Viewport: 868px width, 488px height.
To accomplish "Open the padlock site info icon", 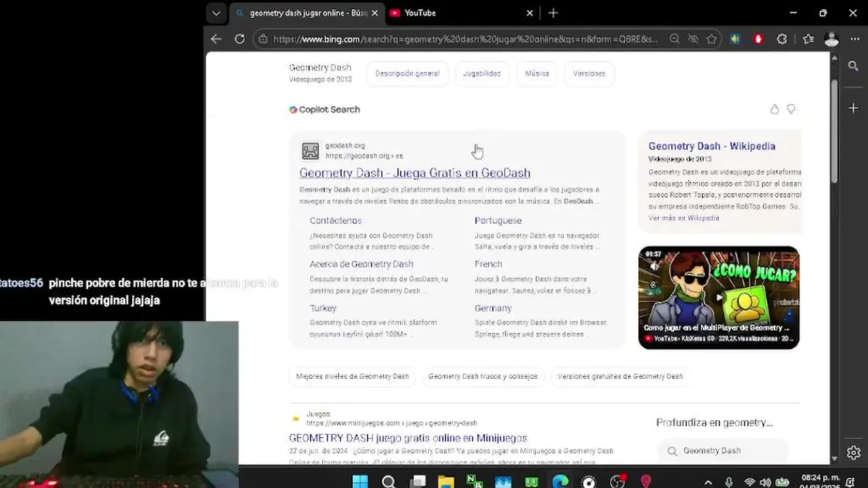I will [x=263, y=39].
